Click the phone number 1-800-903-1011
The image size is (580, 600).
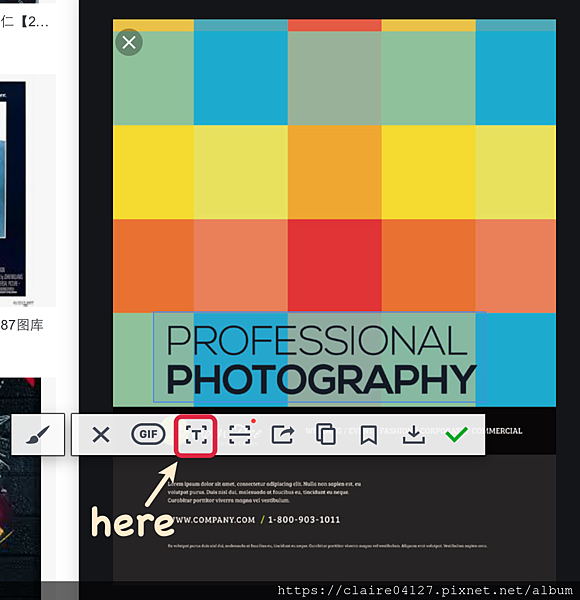pos(304,520)
